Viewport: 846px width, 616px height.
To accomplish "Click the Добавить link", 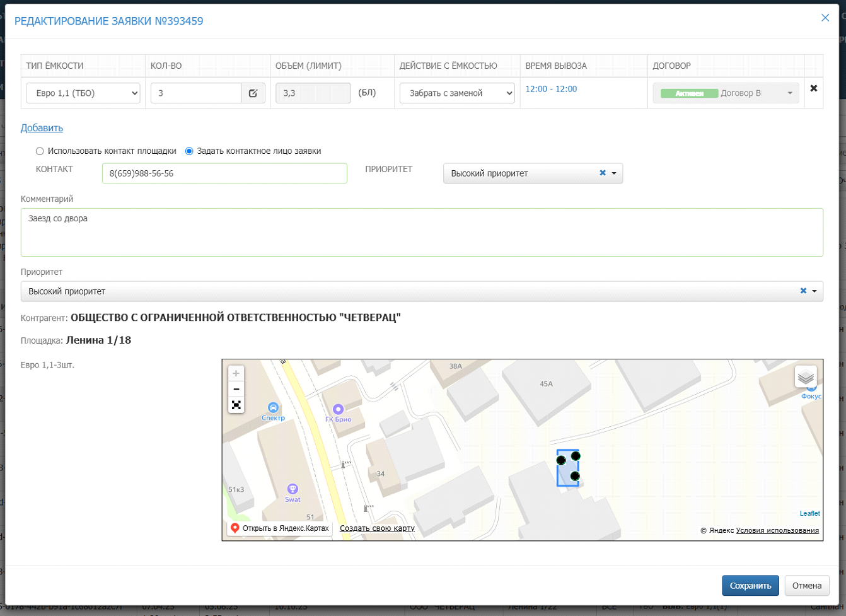I will tap(42, 128).
